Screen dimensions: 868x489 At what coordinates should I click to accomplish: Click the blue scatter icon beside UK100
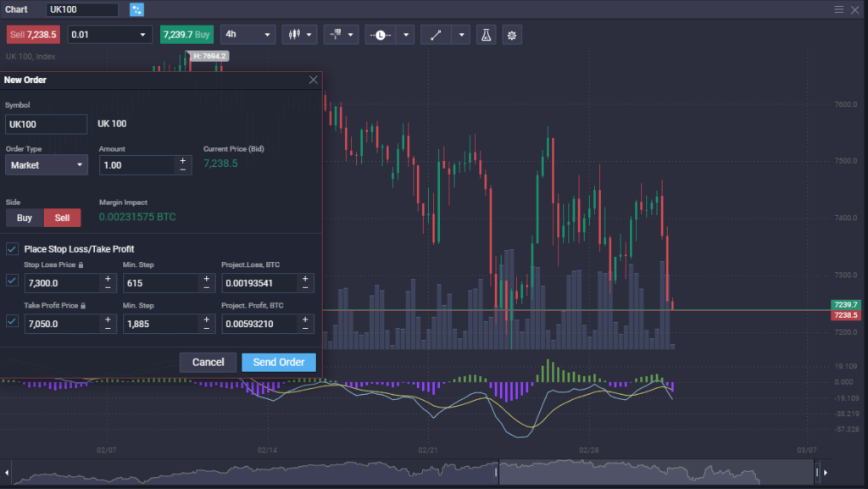(x=136, y=8)
